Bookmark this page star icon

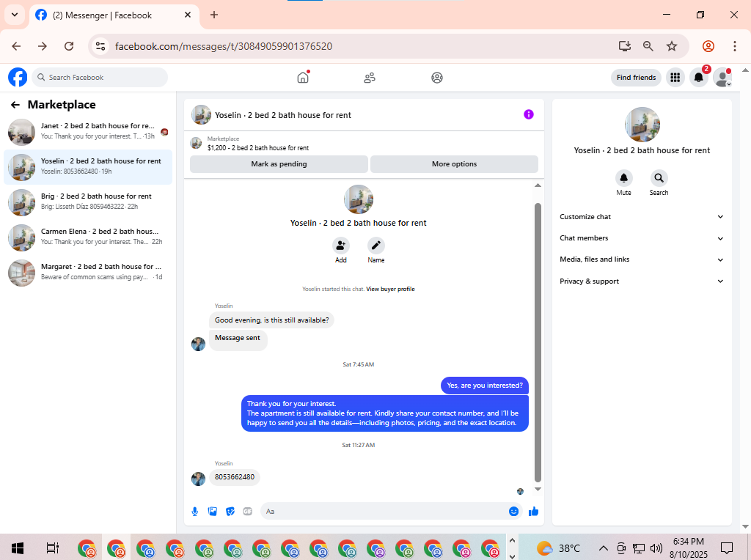pos(672,46)
